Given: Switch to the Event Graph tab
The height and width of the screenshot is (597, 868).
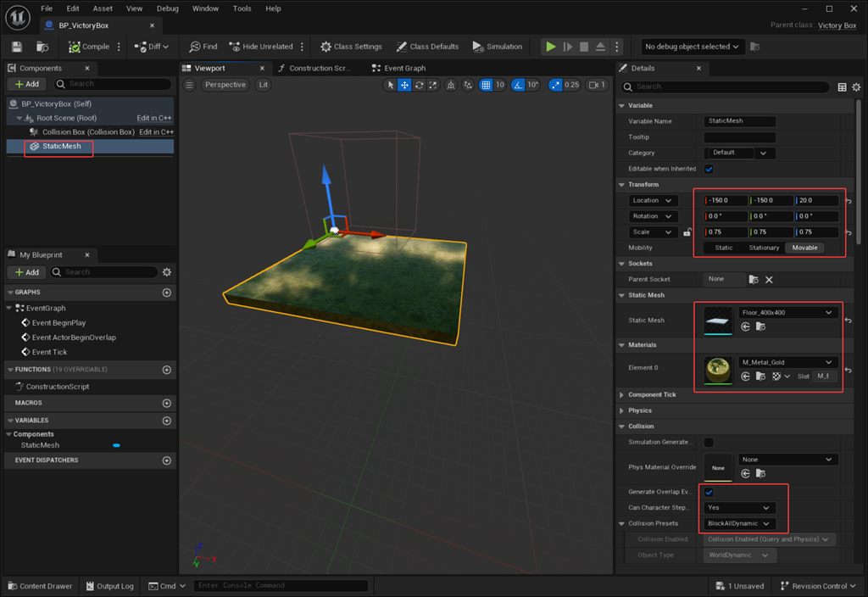Looking at the screenshot, I should [404, 68].
